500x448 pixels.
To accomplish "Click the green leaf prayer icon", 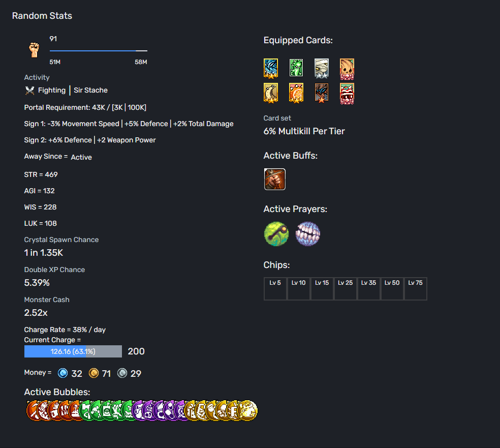I will coord(276,234).
